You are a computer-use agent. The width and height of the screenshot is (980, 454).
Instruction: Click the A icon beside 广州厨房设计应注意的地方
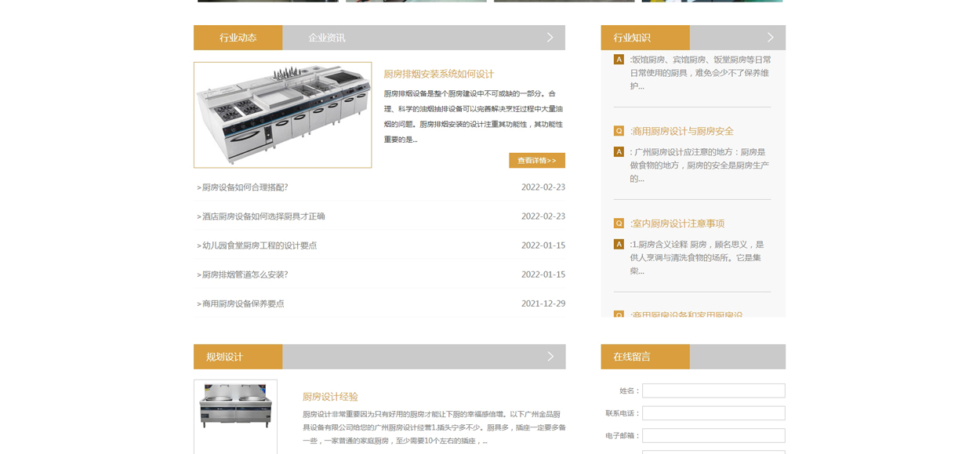pos(619,151)
